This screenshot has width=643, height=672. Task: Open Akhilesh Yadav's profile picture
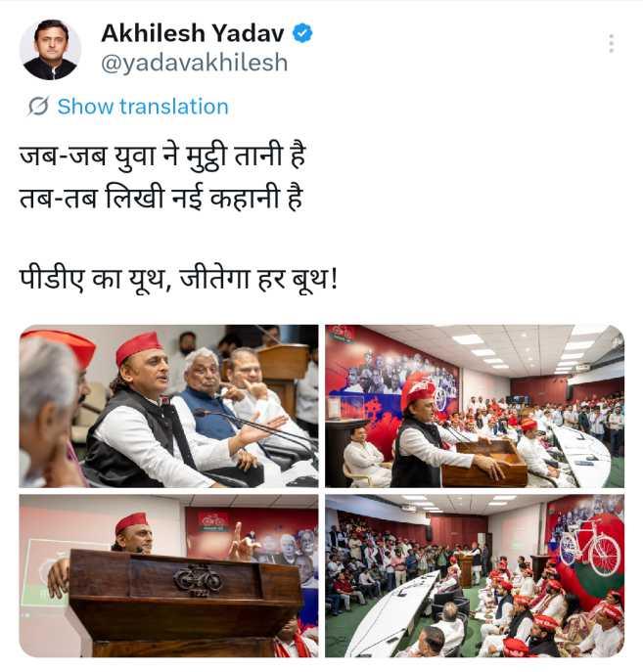50,50
